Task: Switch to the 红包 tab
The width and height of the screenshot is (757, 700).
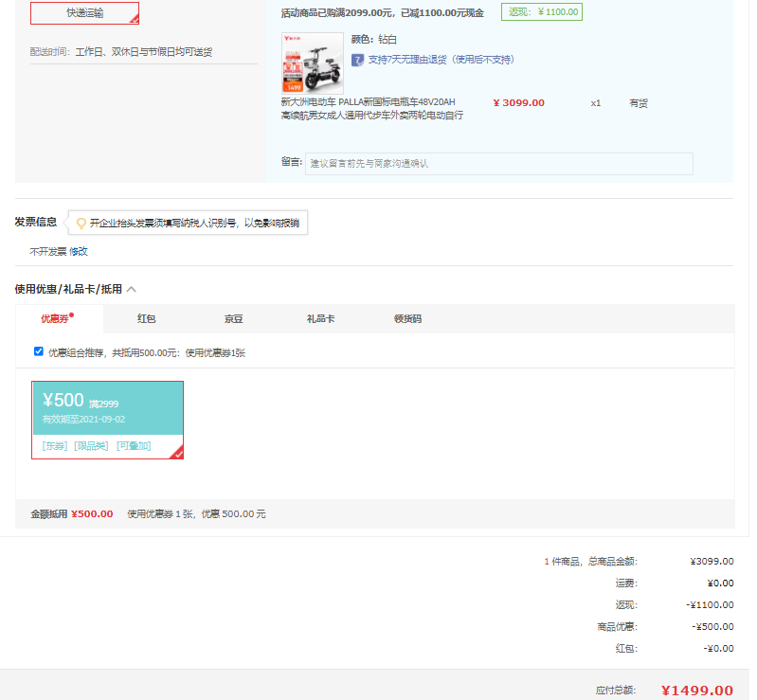Action: click(146, 318)
